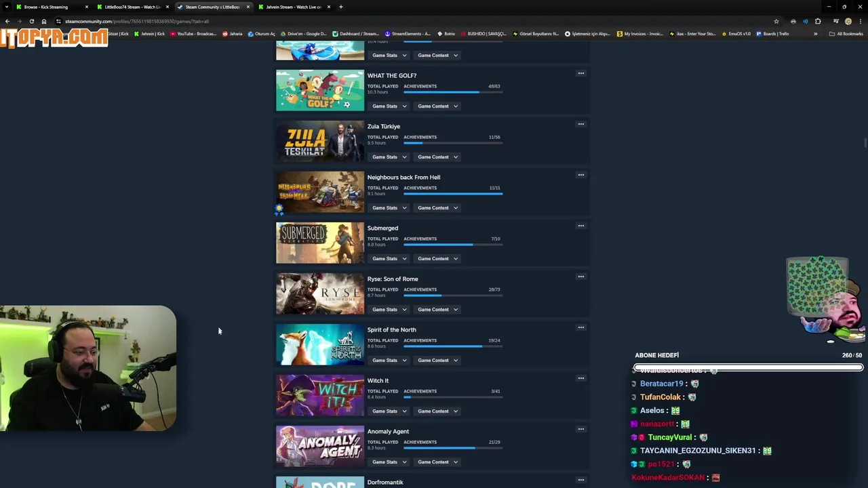Go back with the browser back arrow
Viewport: 868px width, 488px height.
7,21
